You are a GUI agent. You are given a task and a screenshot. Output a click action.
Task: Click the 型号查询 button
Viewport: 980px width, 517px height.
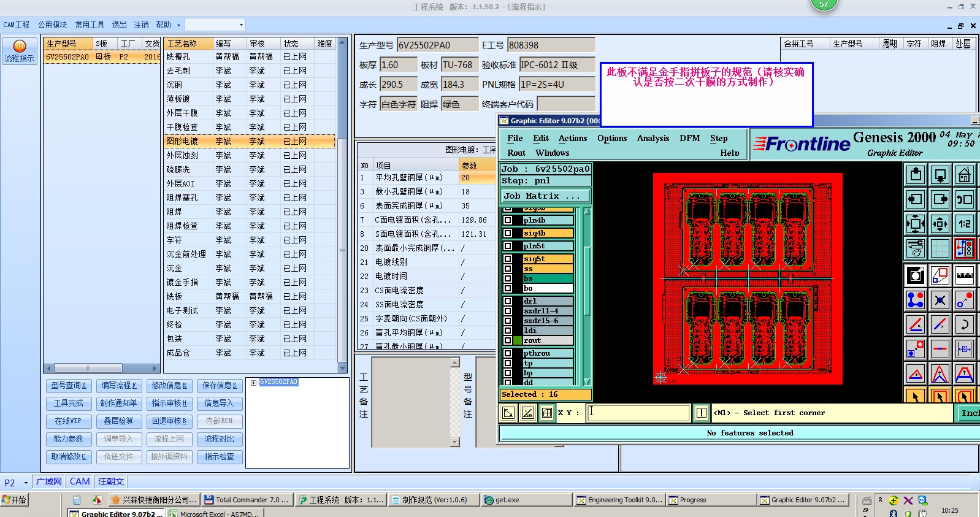tap(68, 386)
